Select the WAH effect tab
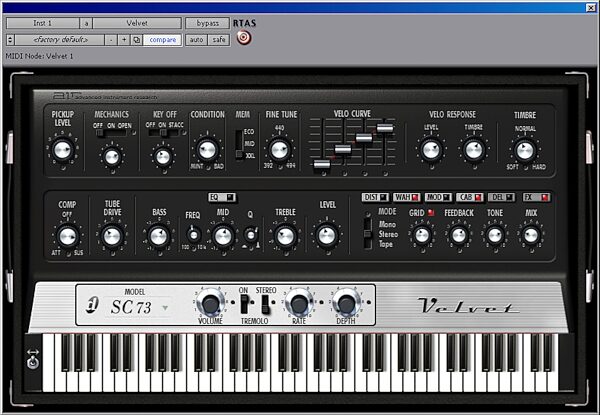Screen dimensions: 600x415 pos(406,197)
